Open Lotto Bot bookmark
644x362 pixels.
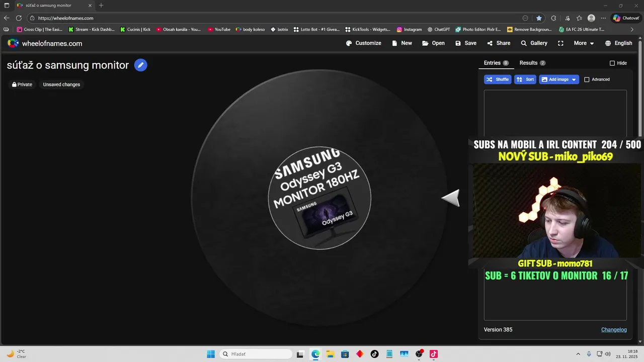317,30
